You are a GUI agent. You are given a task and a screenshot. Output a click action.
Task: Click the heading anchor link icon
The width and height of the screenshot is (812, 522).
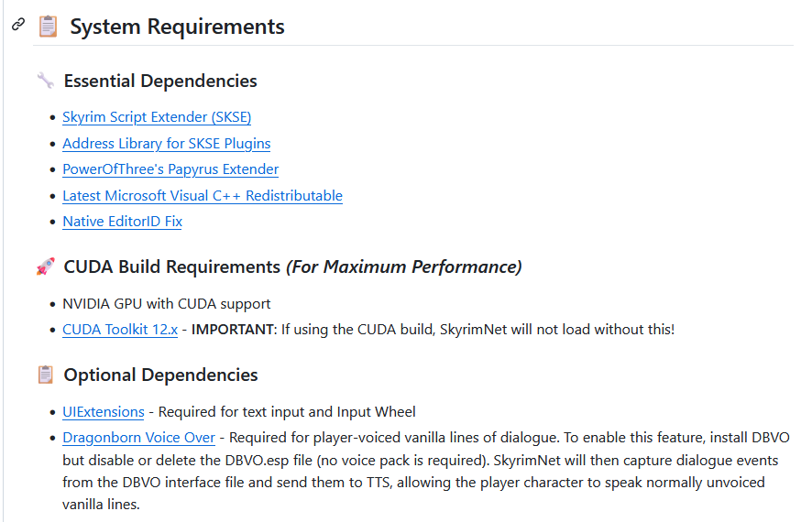18,26
